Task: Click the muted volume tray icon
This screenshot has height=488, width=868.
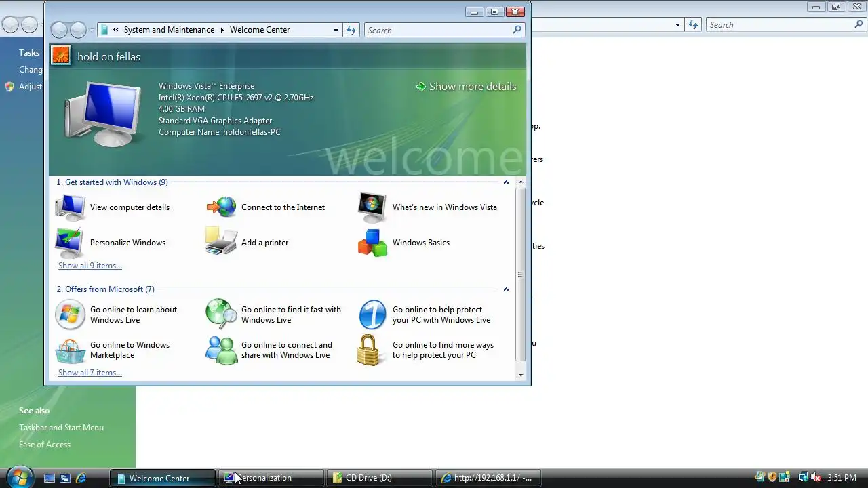Action: [x=816, y=477]
